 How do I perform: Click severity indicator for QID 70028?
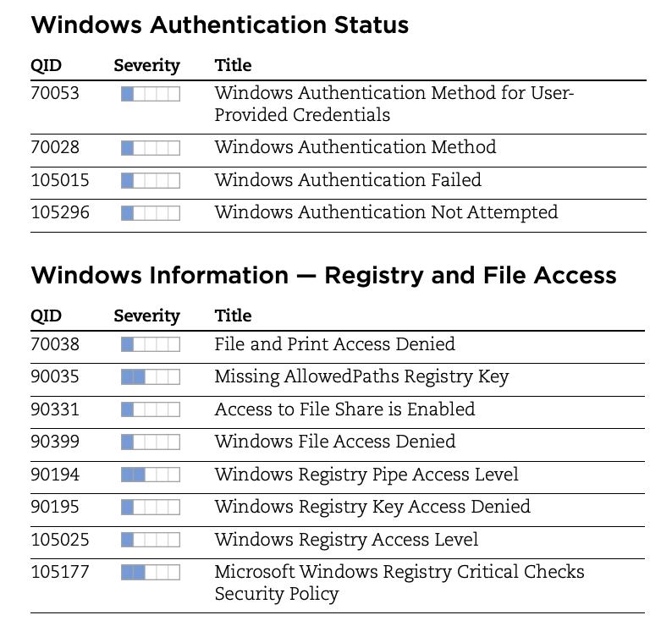(x=151, y=148)
